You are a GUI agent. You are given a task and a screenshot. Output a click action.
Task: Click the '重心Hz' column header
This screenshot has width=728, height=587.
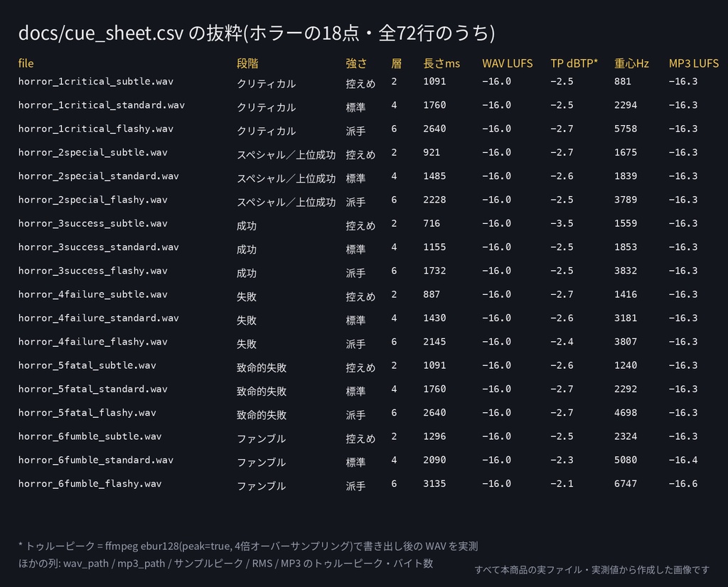tap(631, 63)
